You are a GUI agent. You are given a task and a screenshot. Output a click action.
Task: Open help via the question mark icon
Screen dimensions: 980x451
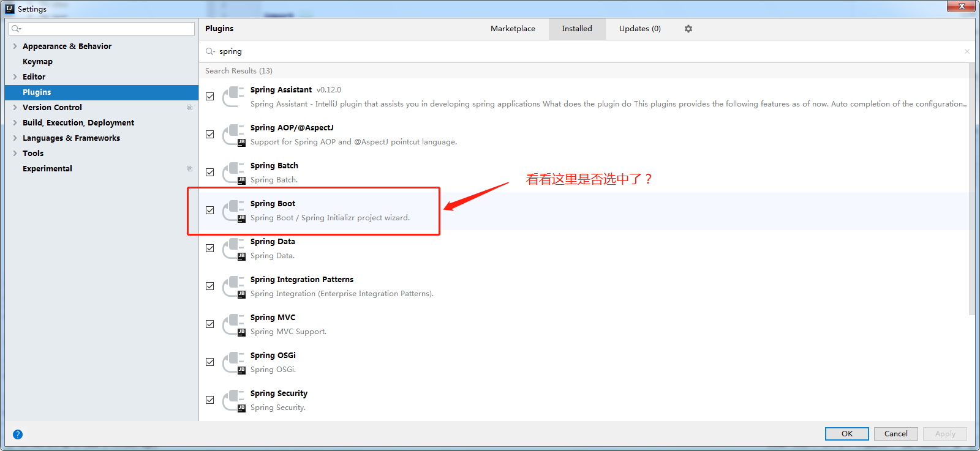(18, 434)
